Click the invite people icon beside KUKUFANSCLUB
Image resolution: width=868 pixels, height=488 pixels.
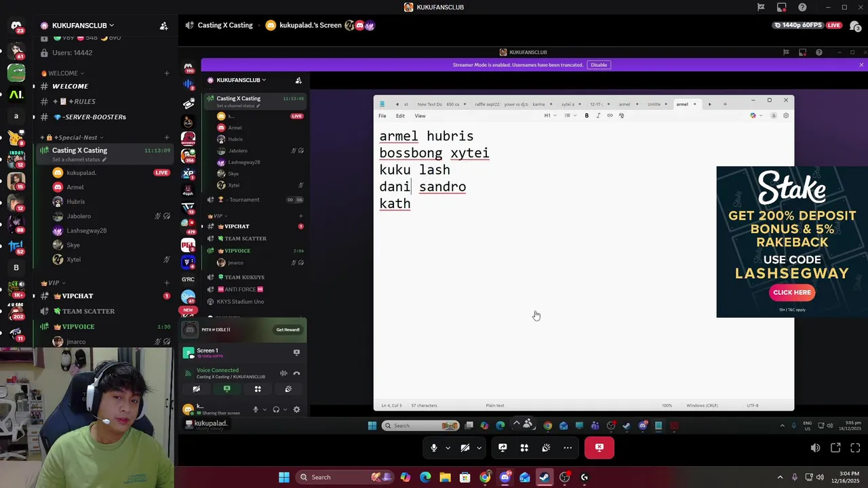pos(163,26)
